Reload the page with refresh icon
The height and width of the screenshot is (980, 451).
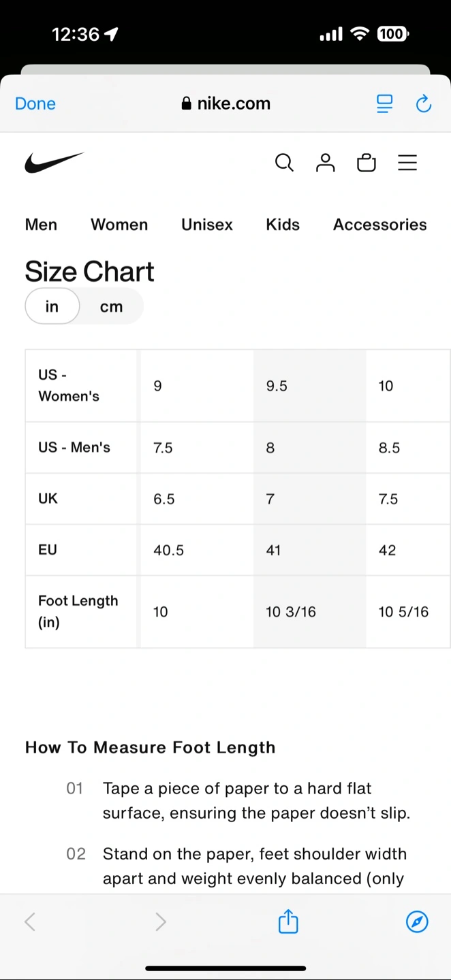coord(424,103)
